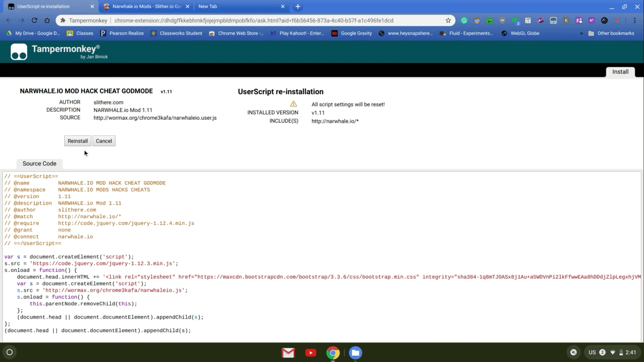
Task: Open the Install tab
Action: 620,72
